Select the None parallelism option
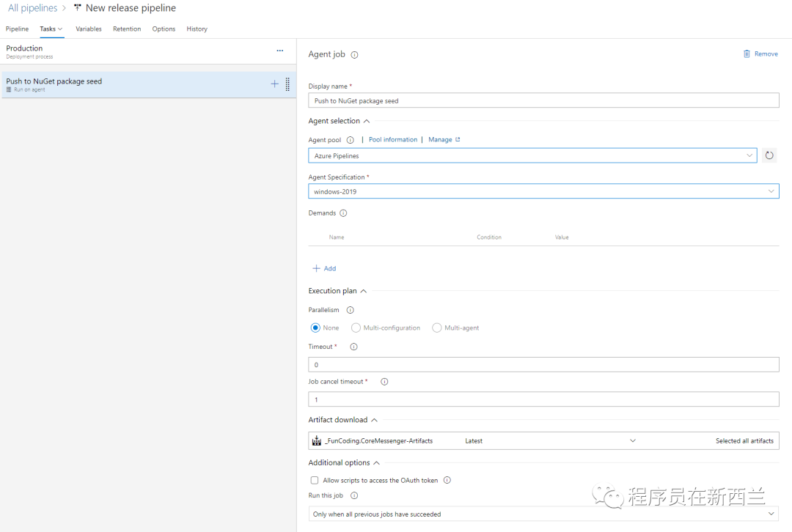Image resolution: width=792 pixels, height=532 pixels. tap(315, 328)
